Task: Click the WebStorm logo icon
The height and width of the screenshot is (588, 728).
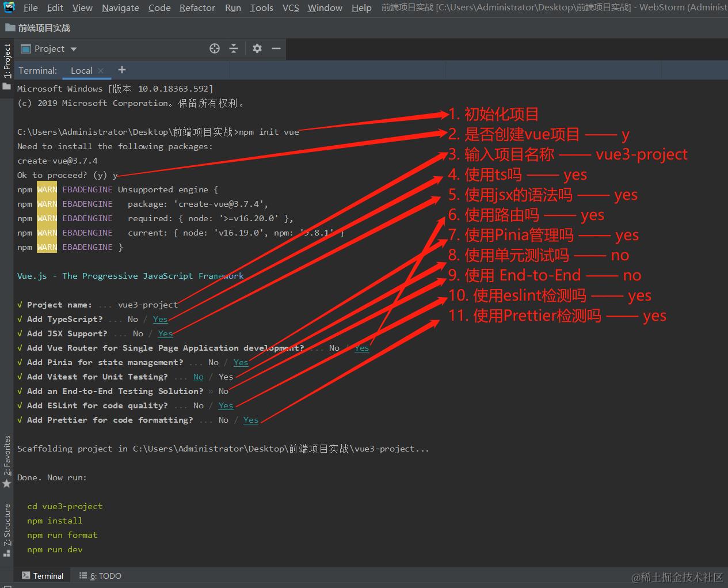Action: pyautogui.click(x=9, y=7)
